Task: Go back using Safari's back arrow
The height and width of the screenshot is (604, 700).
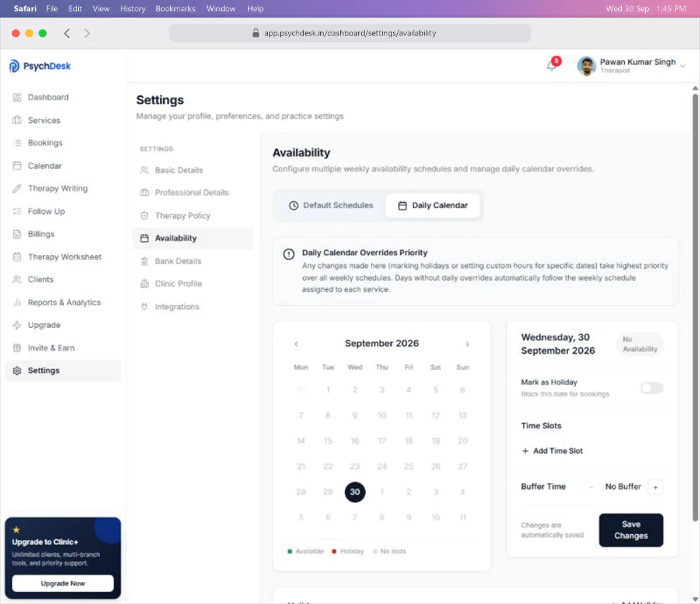Action: [67, 33]
